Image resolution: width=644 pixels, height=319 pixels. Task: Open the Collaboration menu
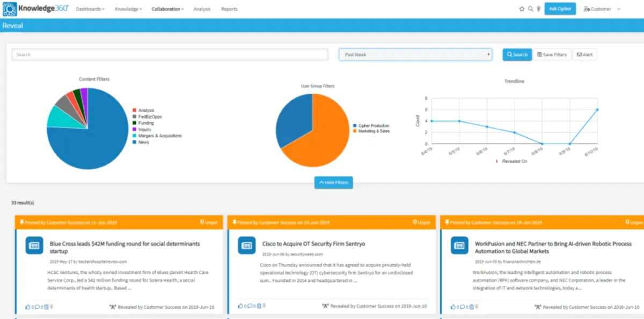click(x=167, y=9)
